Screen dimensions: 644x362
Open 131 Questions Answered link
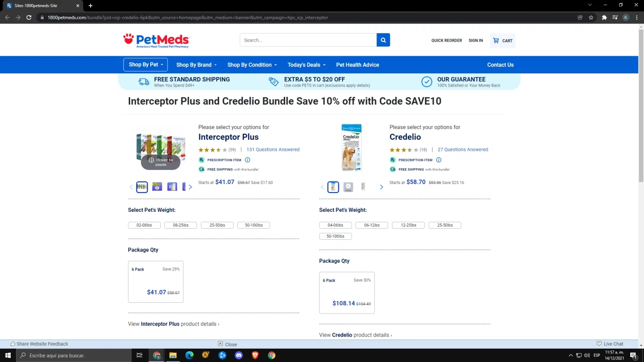point(273,150)
